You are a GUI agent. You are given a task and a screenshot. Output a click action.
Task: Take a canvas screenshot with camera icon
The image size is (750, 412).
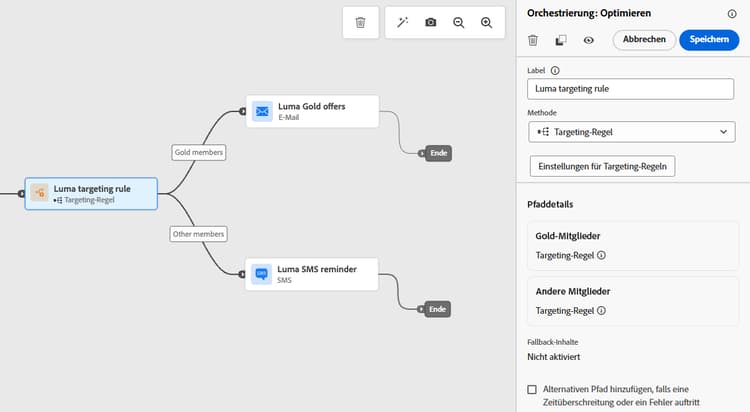point(431,22)
